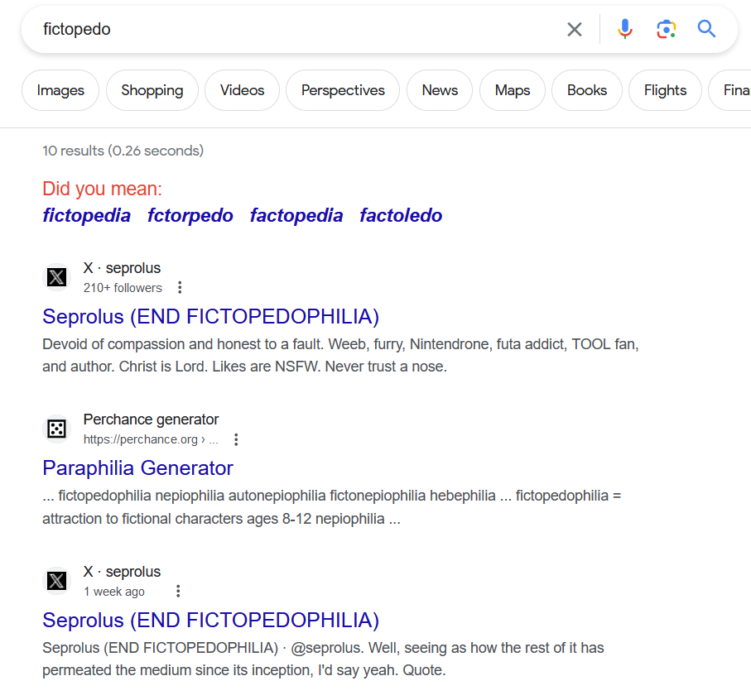Screen dimensions: 751x700
Task: Open the three-dot menu beside '210+ followers'
Action: 180,288
